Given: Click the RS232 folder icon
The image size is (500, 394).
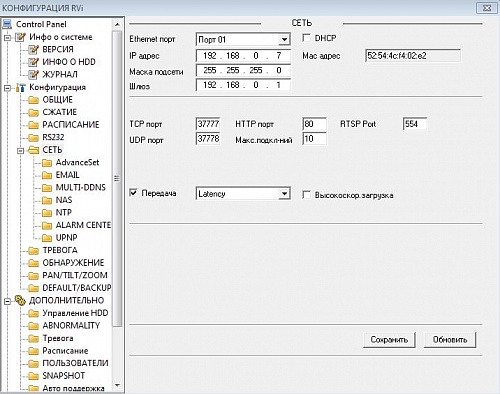Looking at the screenshot, I should [33, 137].
